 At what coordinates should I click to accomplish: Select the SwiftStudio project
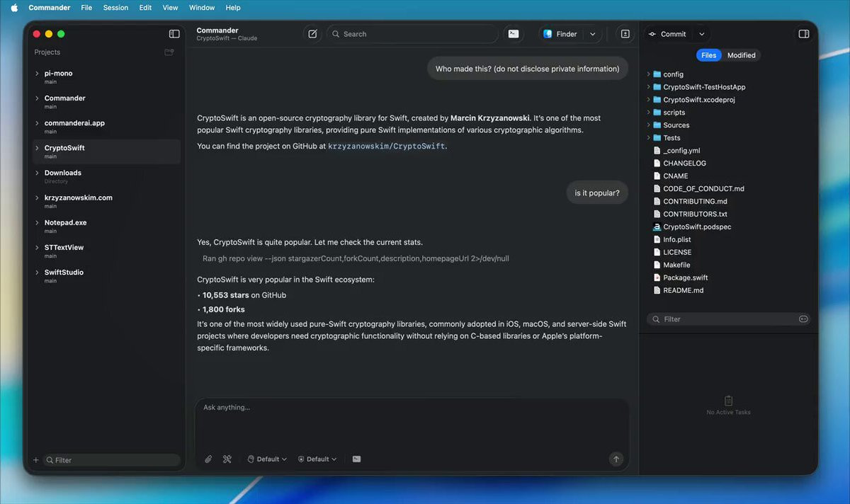coord(105,276)
